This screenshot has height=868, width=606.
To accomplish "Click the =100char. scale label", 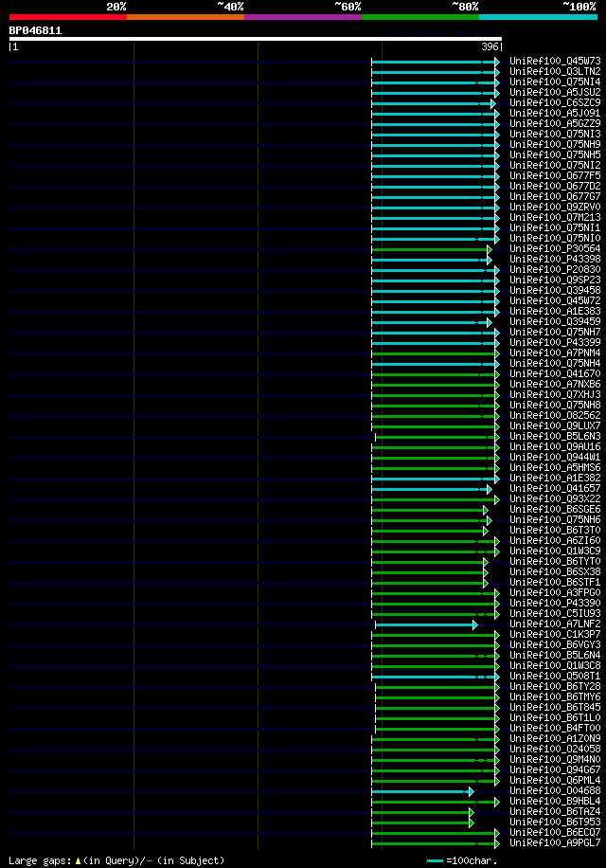I will [472, 860].
